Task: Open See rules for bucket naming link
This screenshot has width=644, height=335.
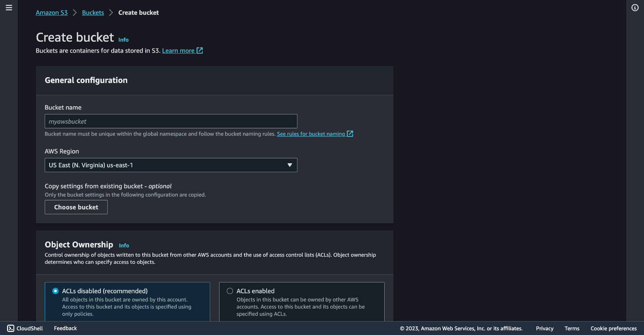Action: pos(311,134)
